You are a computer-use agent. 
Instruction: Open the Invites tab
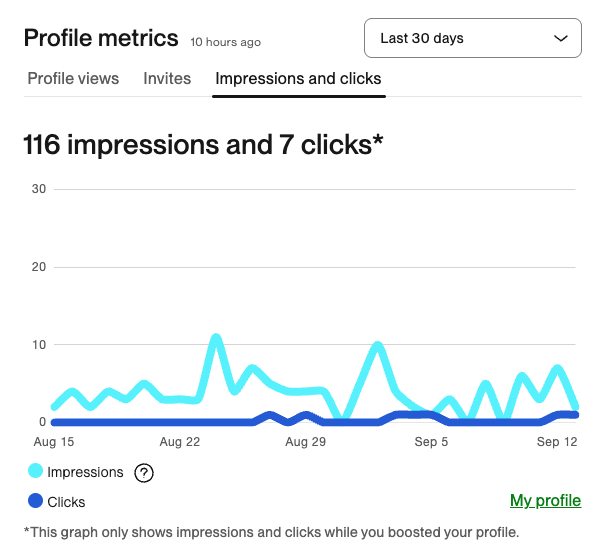167,78
